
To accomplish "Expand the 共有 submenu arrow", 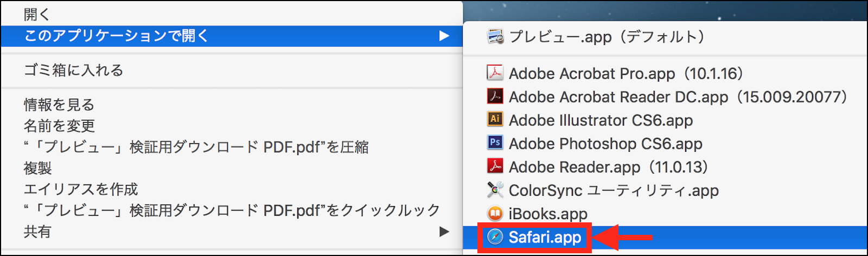I will click(444, 232).
